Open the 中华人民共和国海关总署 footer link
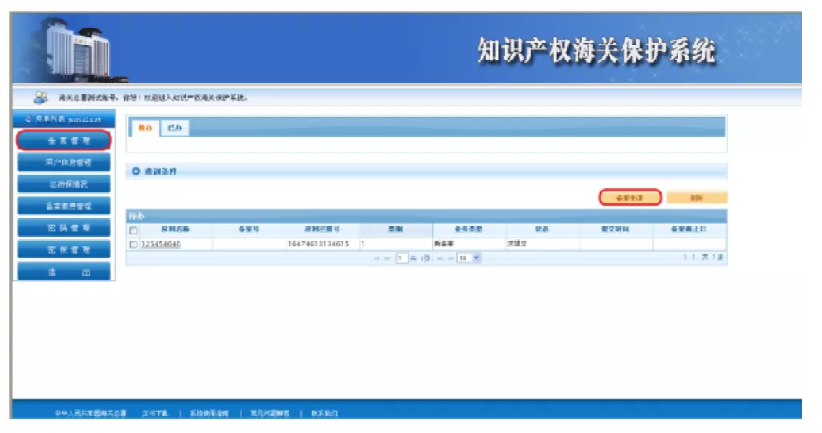Image resolution: width=822 pixels, height=433 pixels. click(x=91, y=413)
